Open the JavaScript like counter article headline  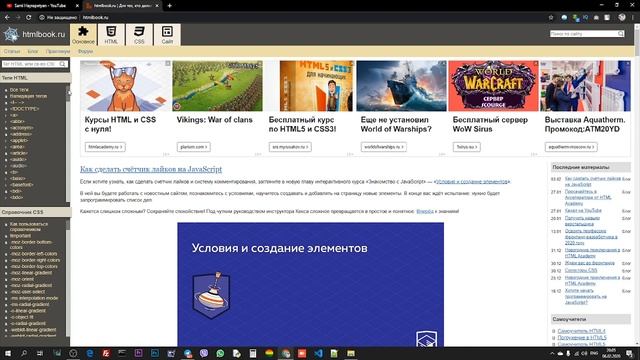151,169
